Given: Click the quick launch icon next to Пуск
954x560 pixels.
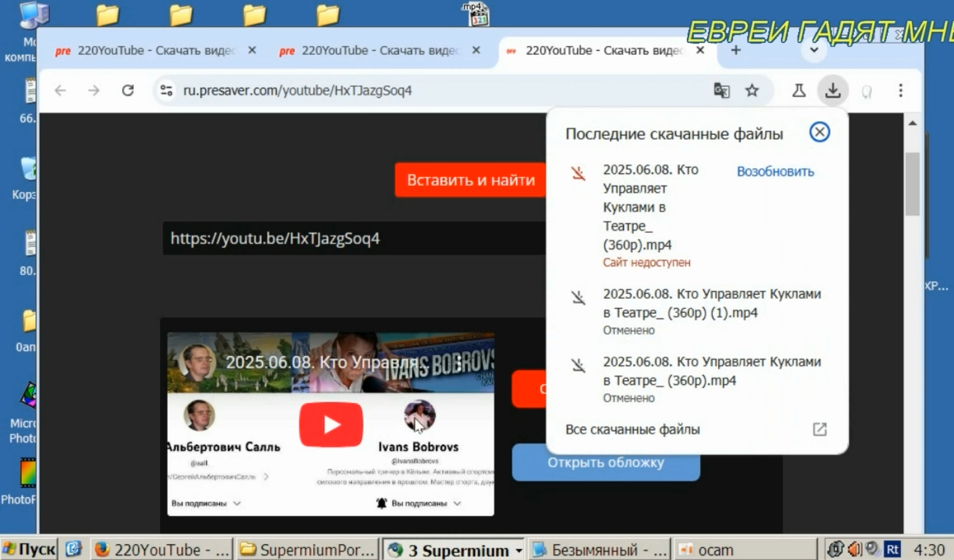Looking at the screenshot, I should (74, 549).
